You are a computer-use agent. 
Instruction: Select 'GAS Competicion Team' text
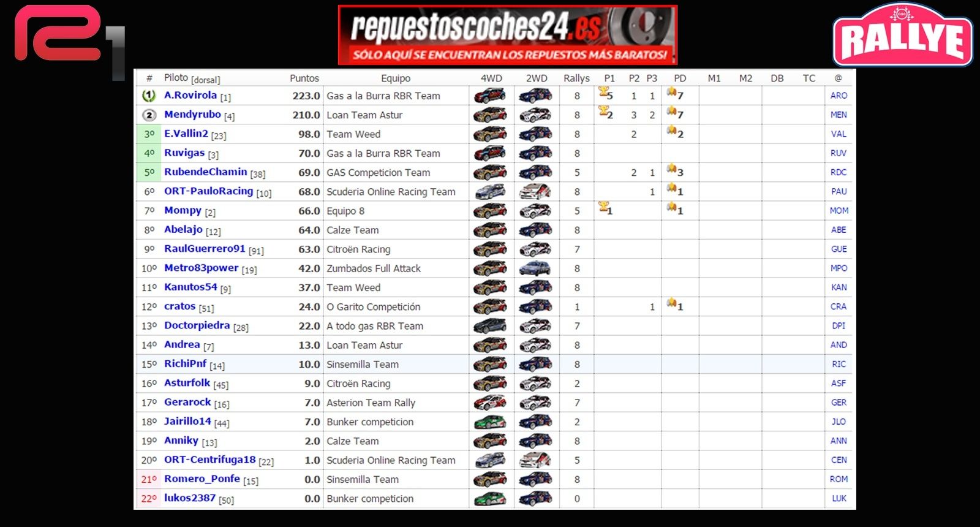point(379,173)
